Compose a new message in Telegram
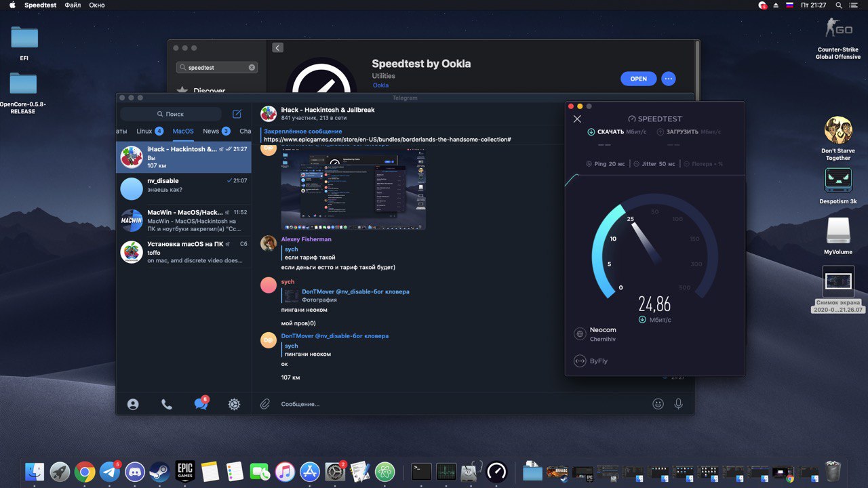 point(237,114)
